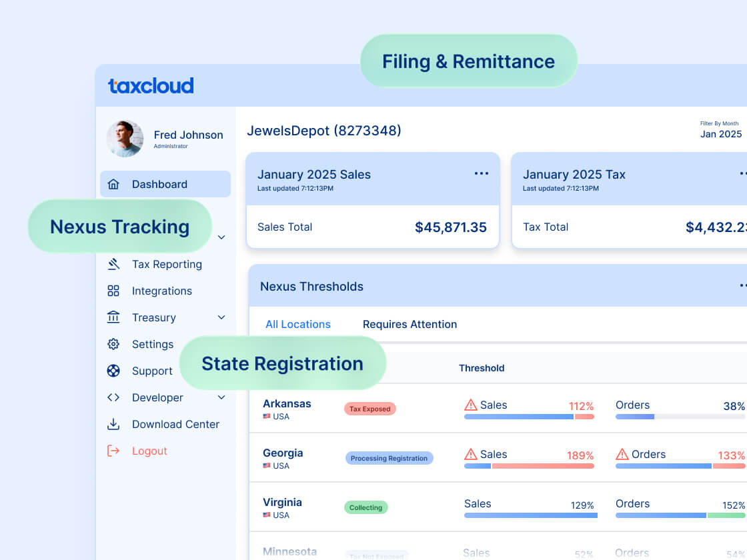Screen dimensions: 747x560
Task: Switch to the Requires Attention tab
Action: pos(410,324)
